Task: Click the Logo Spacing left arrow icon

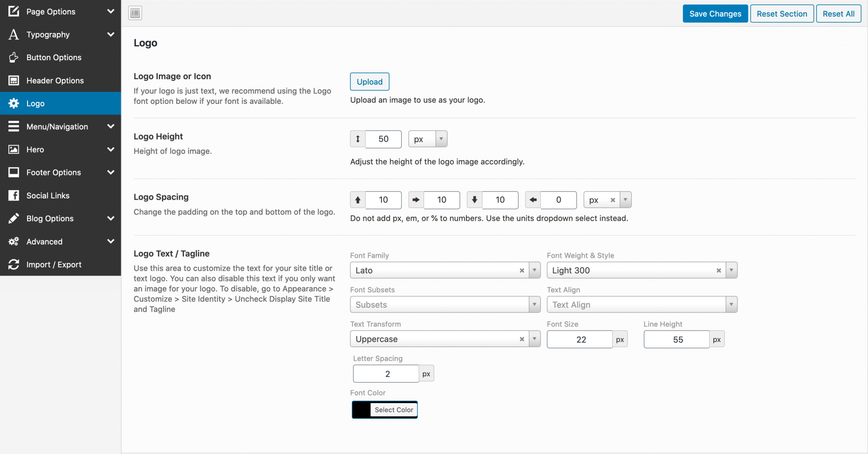Action: (533, 200)
